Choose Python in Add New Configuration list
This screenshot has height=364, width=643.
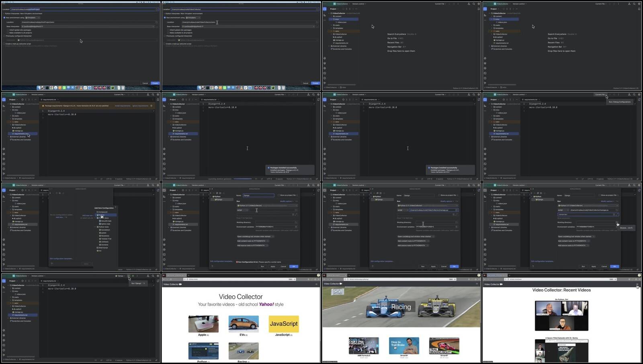pyautogui.click(x=101, y=215)
